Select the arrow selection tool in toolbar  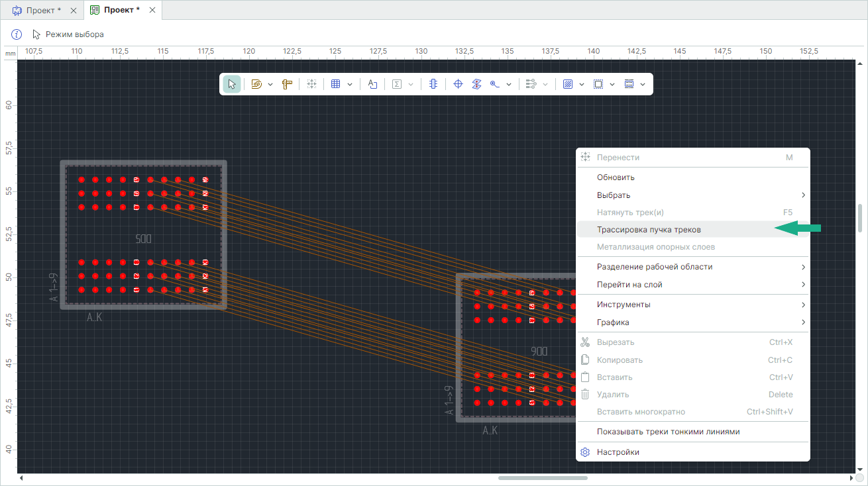coord(232,84)
